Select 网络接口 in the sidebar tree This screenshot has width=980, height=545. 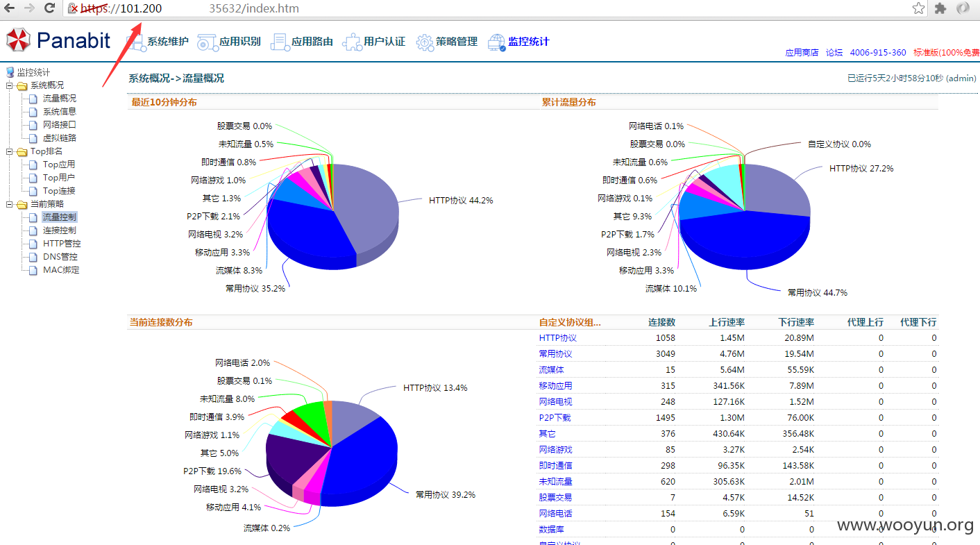tap(60, 125)
